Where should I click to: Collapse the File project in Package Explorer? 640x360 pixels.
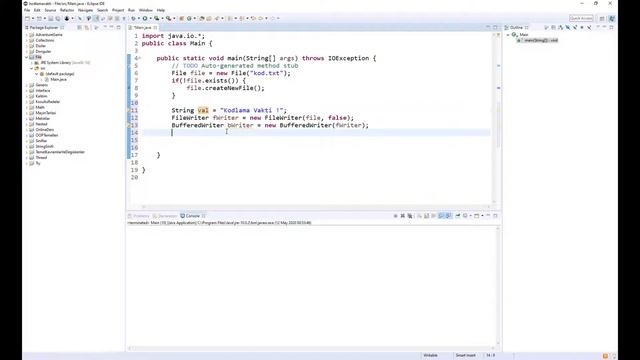click(27, 57)
